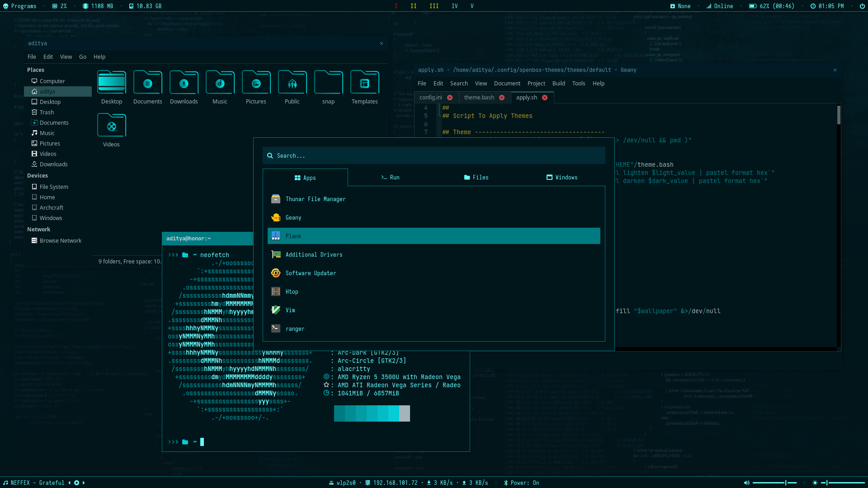
Task: Open the Archcraft device
Action: (x=51, y=208)
